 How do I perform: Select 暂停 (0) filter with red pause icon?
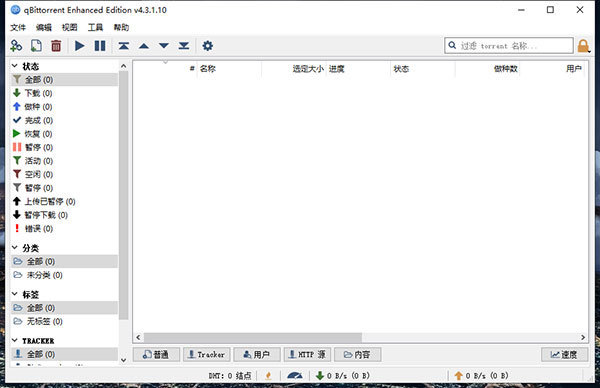tap(64, 147)
